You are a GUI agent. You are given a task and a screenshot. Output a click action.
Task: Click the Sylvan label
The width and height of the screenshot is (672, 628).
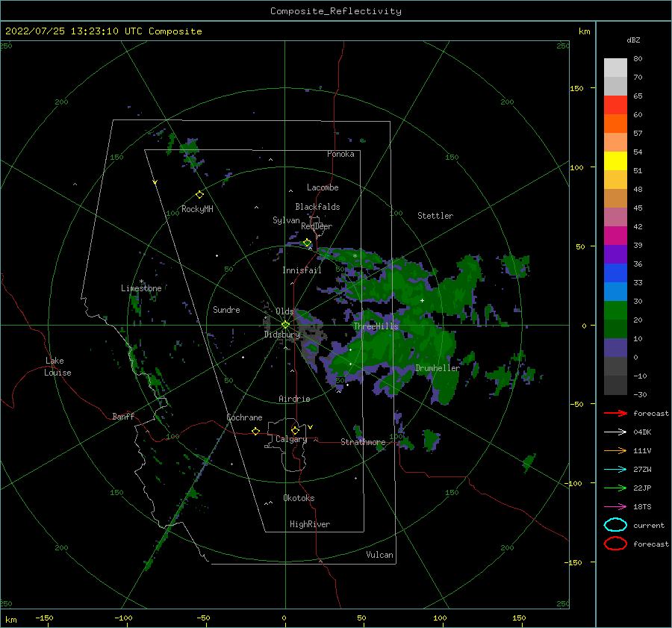pyautogui.click(x=286, y=220)
